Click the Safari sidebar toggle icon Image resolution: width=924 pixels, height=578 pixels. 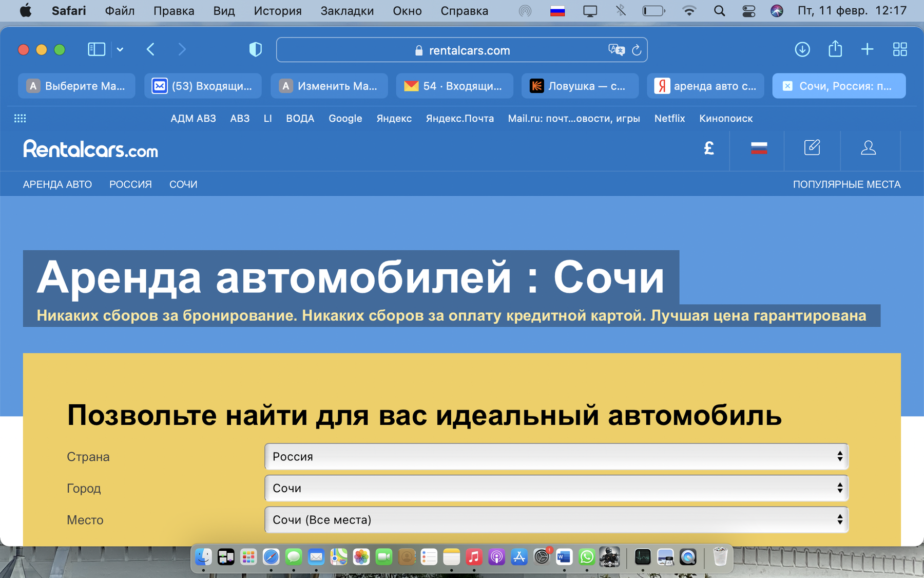[97, 49]
